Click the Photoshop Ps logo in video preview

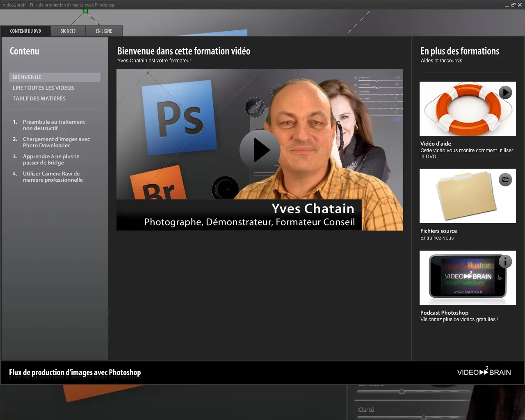[179, 118]
